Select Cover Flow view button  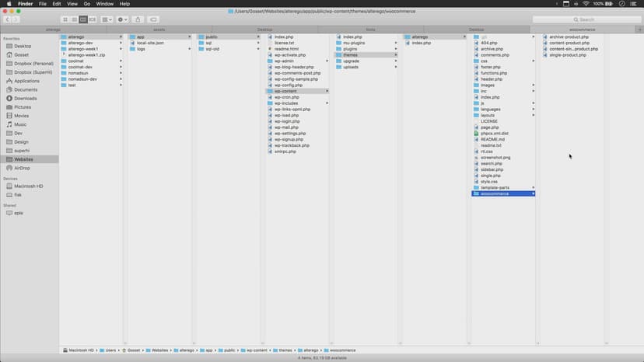[x=93, y=19]
